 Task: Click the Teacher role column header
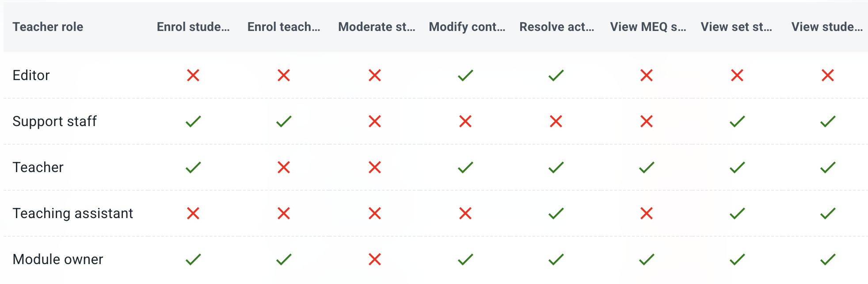tap(48, 27)
